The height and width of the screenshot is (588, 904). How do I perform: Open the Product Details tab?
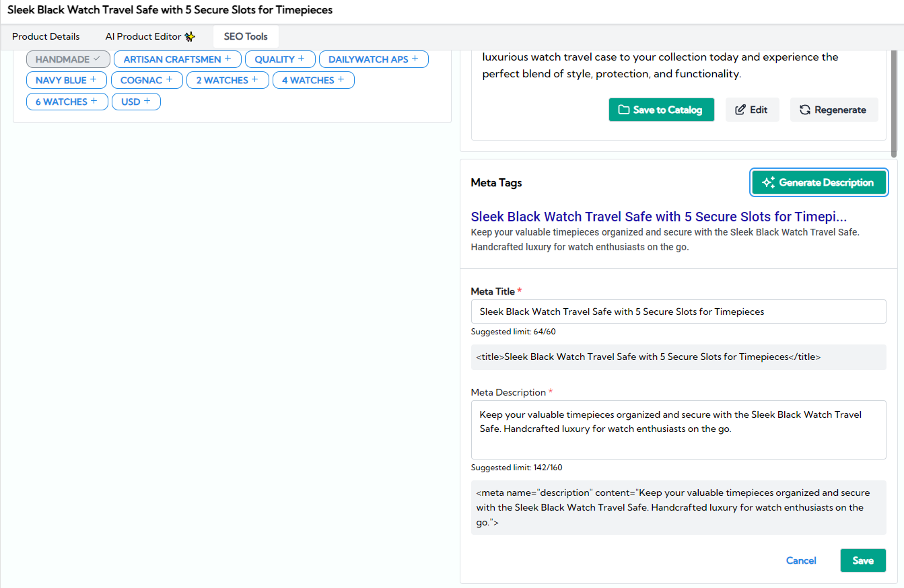pyautogui.click(x=46, y=36)
